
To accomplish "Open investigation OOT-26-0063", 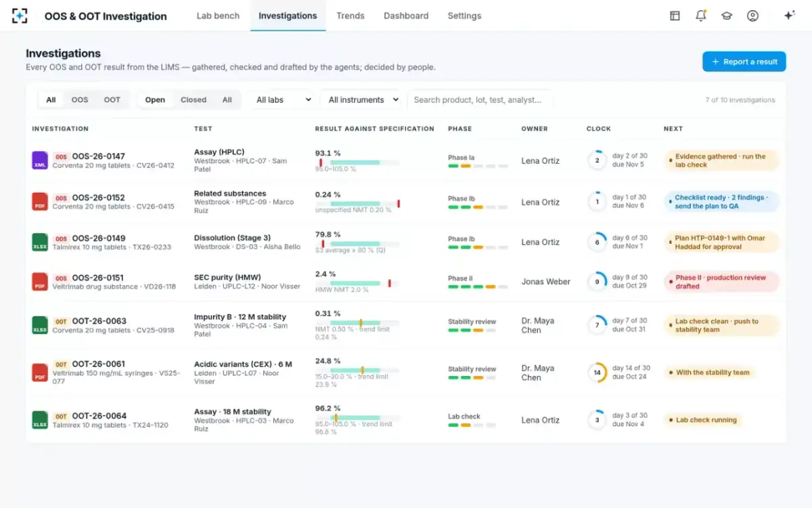I will [99, 321].
